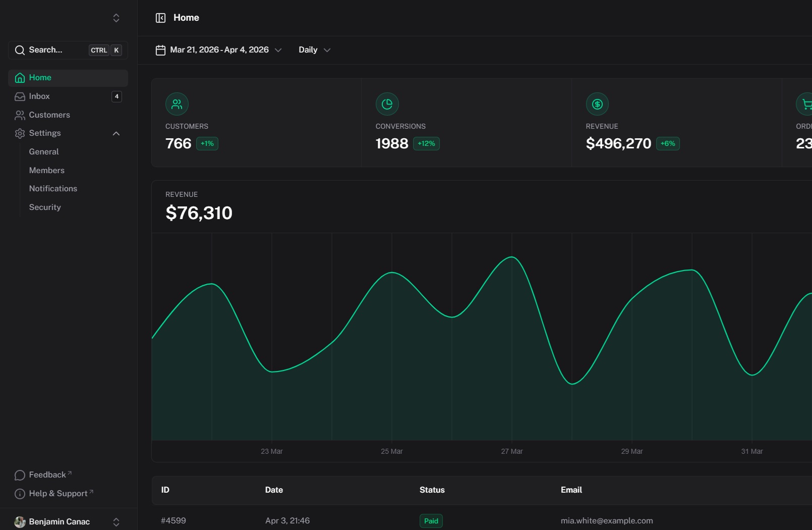Open the Feedback external link
The width and height of the screenshot is (812, 530).
coord(47,475)
